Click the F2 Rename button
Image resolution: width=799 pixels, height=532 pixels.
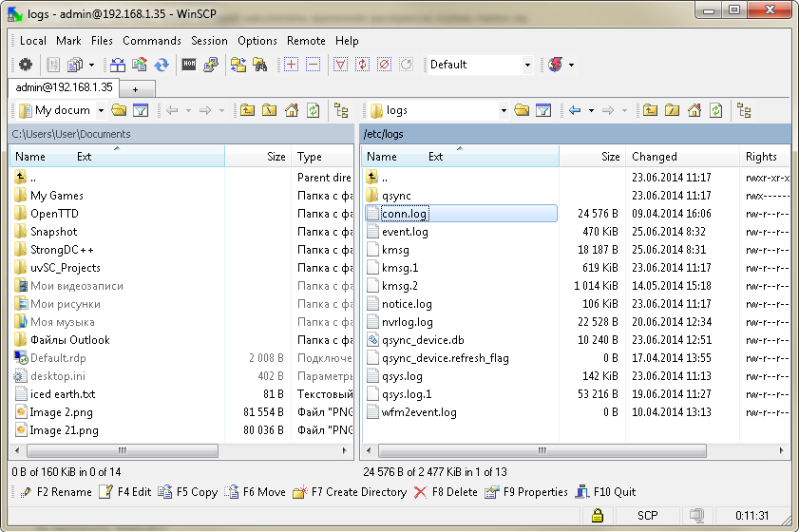[x=56, y=492]
